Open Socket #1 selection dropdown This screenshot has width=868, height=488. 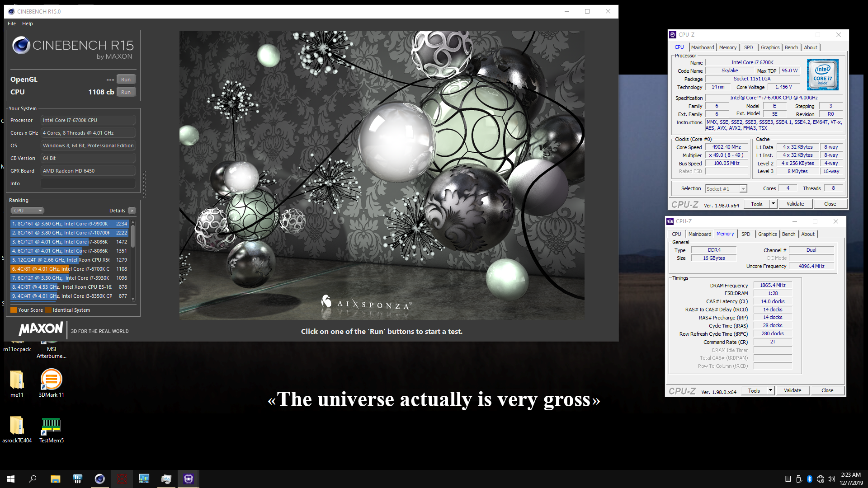726,189
